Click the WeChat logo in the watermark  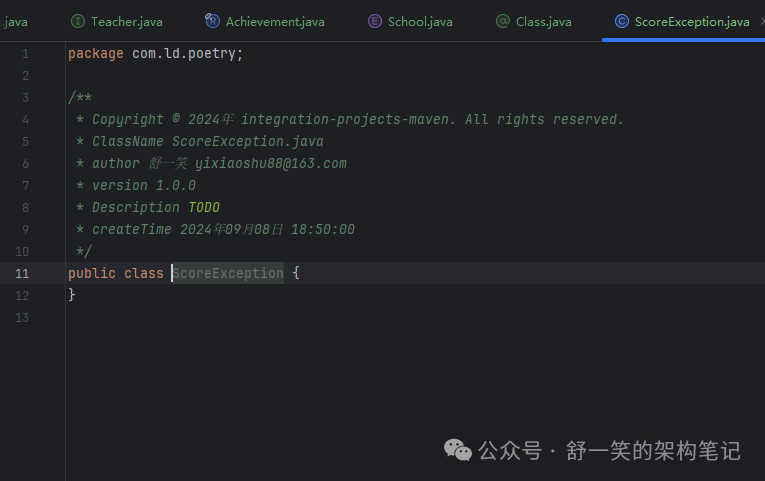tap(458, 451)
